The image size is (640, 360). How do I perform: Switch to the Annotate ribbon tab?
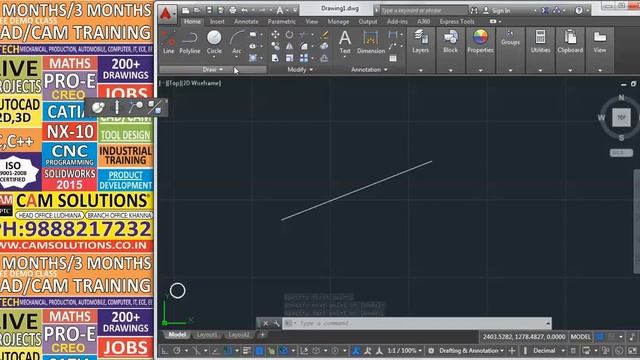246,21
